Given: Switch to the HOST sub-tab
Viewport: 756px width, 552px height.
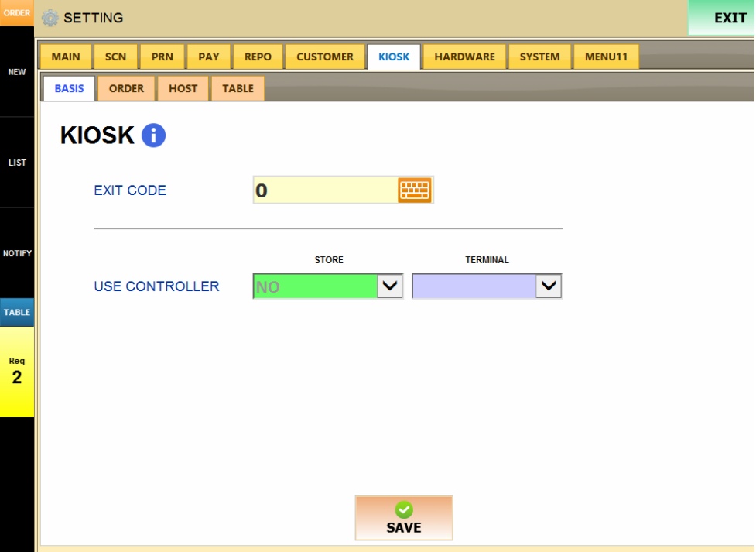Looking at the screenshot, I should (183, 88).
